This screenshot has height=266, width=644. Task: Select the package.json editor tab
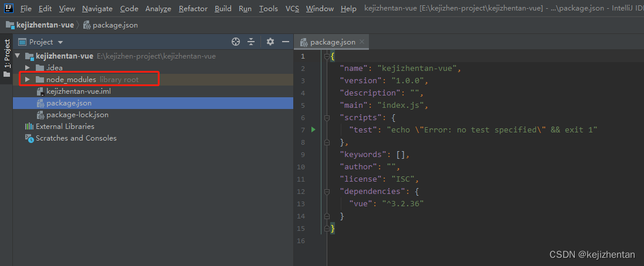[331, 42]
